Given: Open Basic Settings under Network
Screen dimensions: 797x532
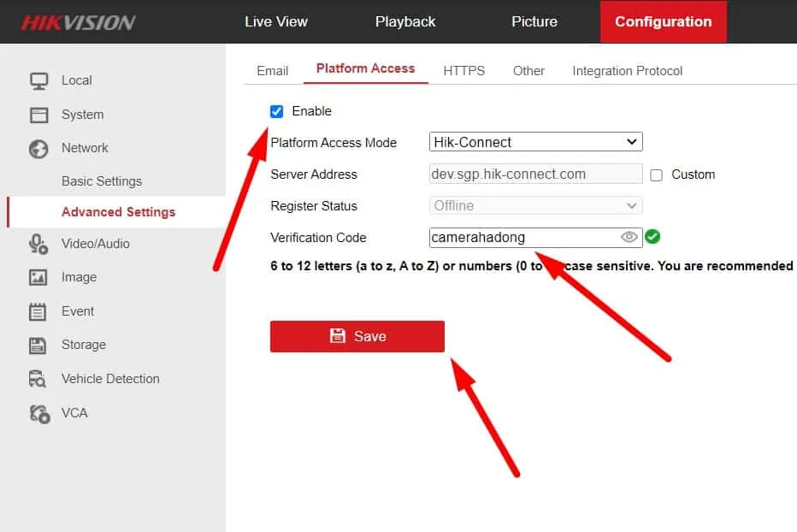Looking at the screenshot, I should pyautogui.click(x=102, y=181).
